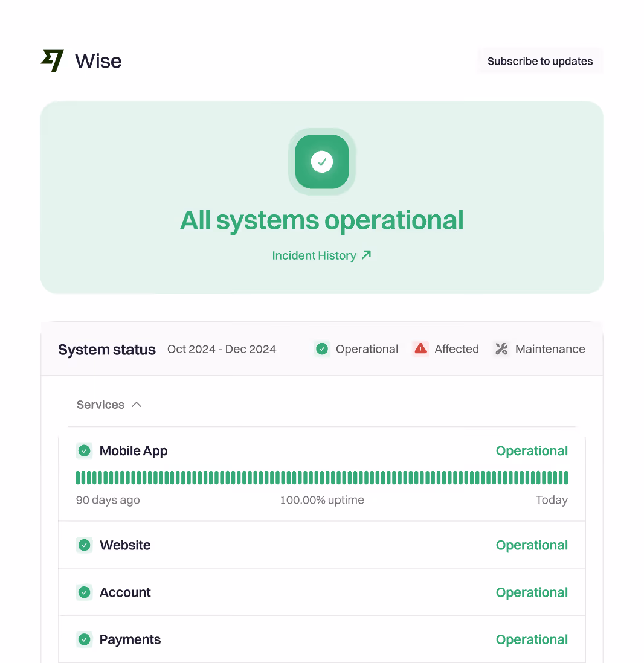Collapse the Services section chevron
644x663 pixels.
(x=137, y=405)
